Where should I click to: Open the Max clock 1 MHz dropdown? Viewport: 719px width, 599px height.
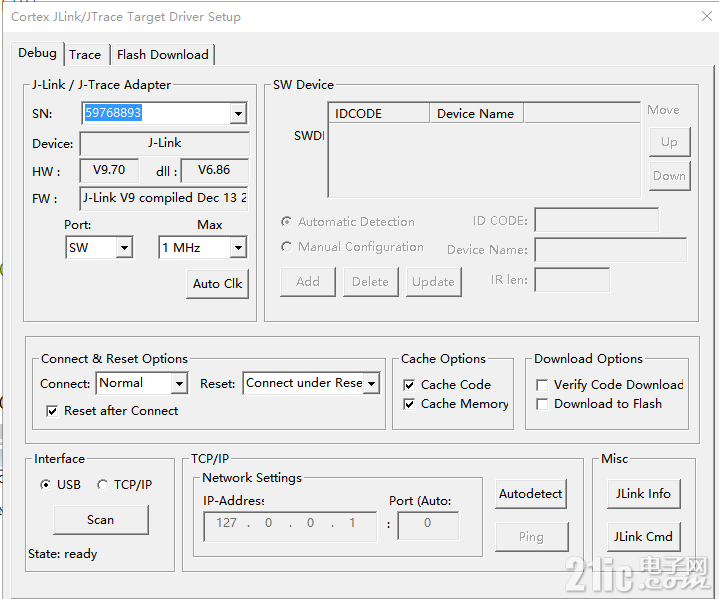coord(238,248)
